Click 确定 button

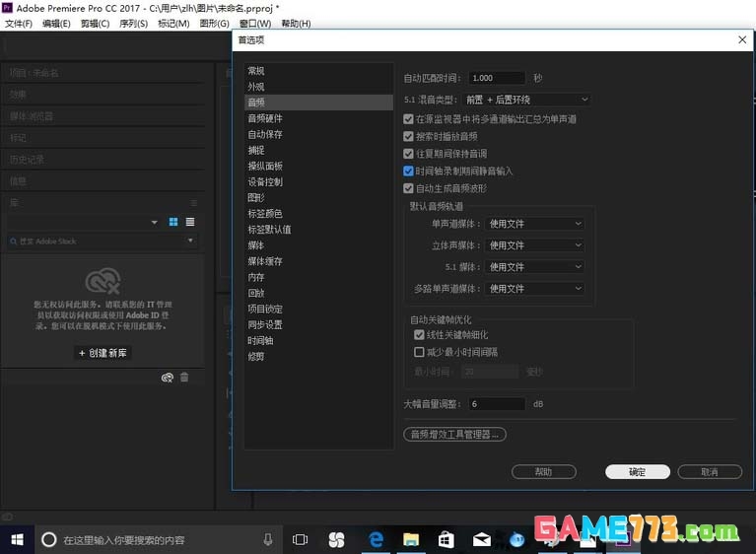tap(638, 472)
